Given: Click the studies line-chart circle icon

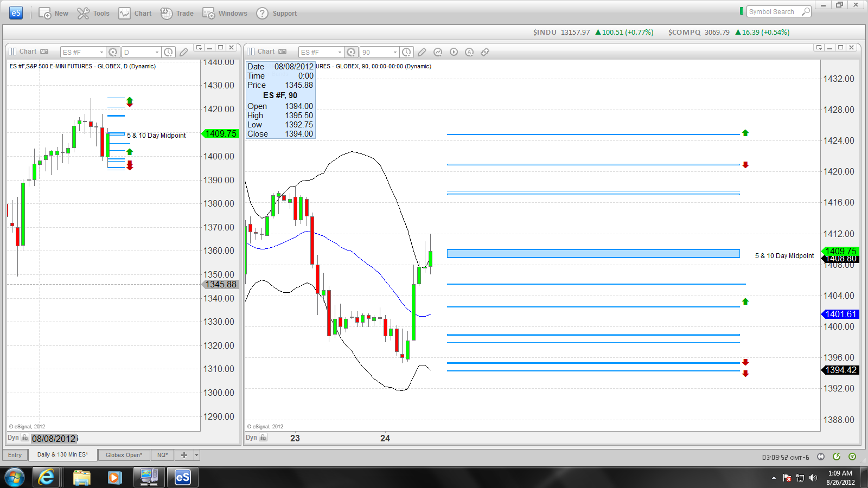Looking at the screenshot, I should (x=438, y=52).
